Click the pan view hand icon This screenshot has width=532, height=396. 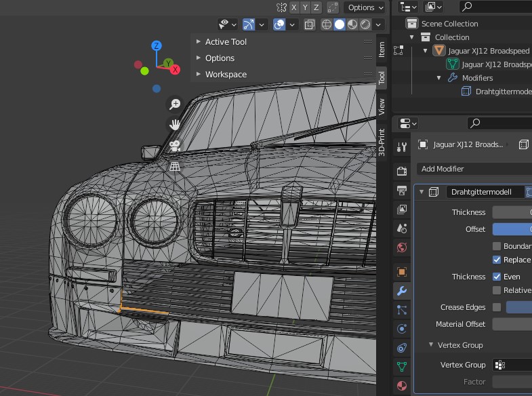pos(175,124)
